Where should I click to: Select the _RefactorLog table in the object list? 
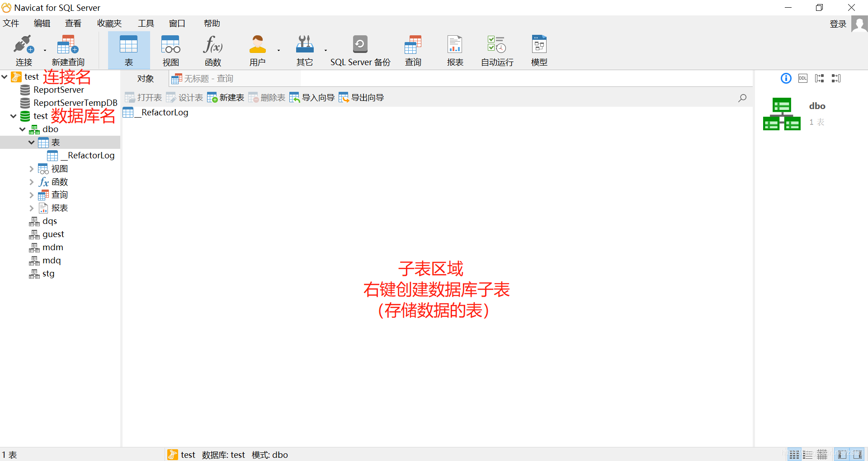(161, 112)
